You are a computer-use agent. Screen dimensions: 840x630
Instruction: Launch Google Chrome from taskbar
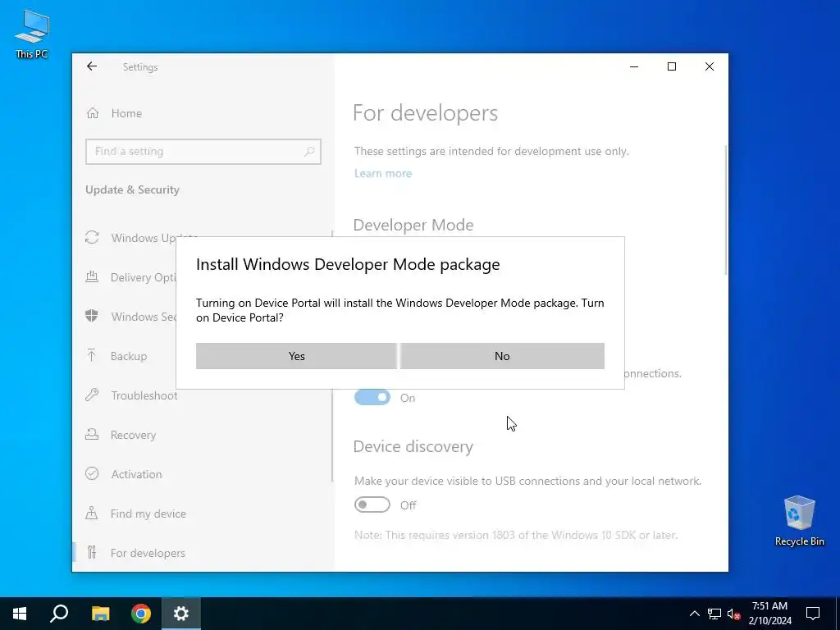[x=141, y=614]
